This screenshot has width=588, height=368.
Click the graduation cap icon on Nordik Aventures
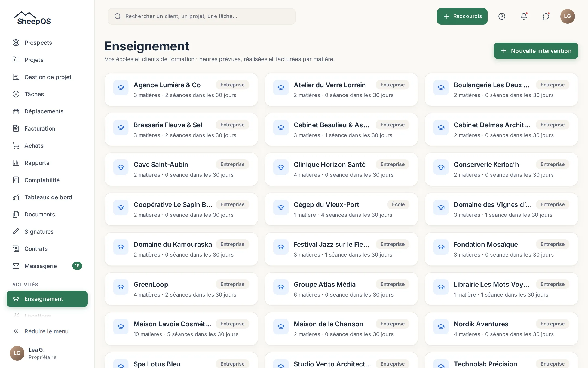click(x=441, y=327)
